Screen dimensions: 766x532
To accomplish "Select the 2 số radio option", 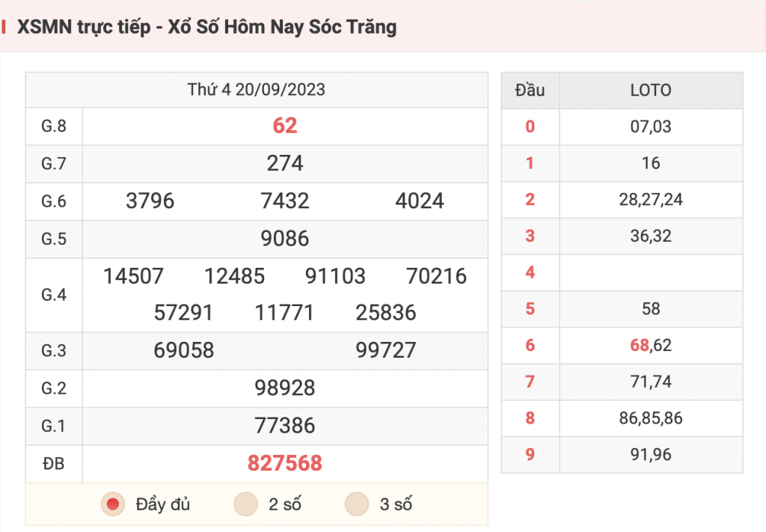I will (x=245, y=504).
